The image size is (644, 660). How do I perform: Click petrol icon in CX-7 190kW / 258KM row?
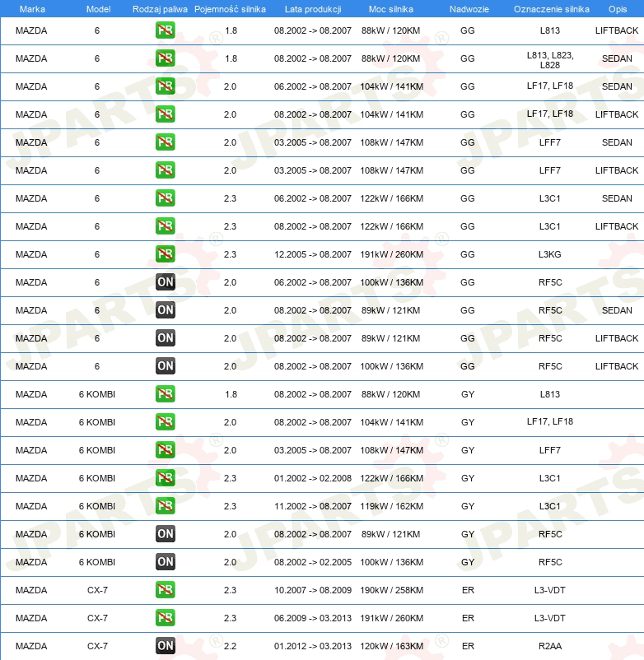click(x=165, y=590)
